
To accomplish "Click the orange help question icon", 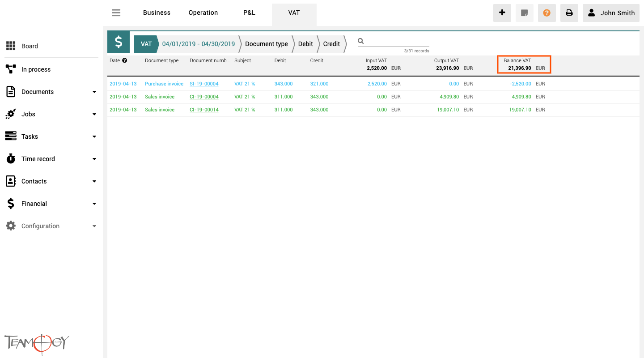I will coord(547,13).
